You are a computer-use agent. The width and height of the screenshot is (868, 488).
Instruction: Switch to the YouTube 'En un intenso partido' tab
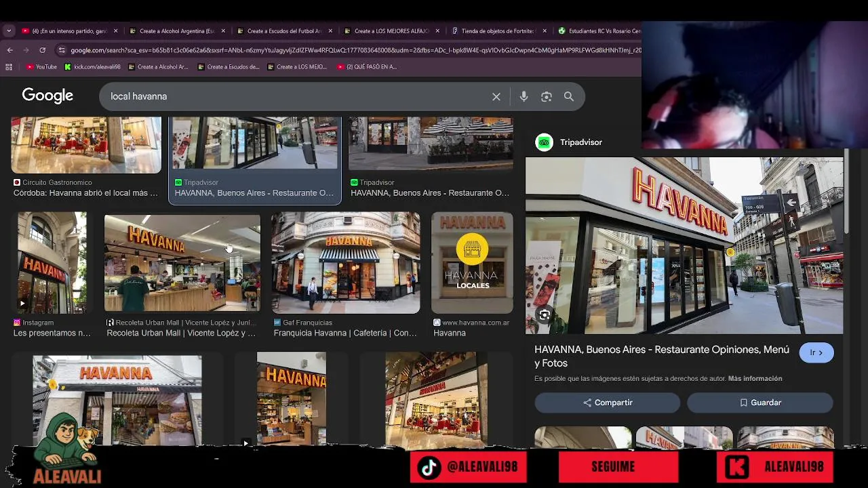(68, 31)
